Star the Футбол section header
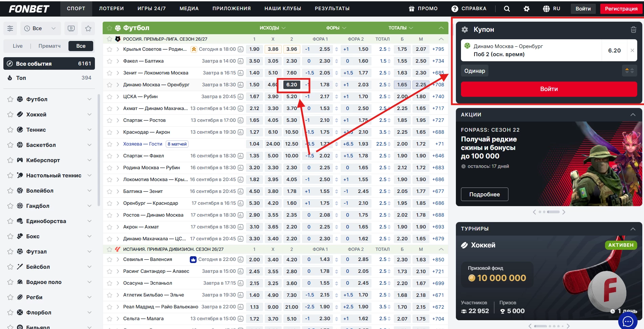 (x=109, y=28)
